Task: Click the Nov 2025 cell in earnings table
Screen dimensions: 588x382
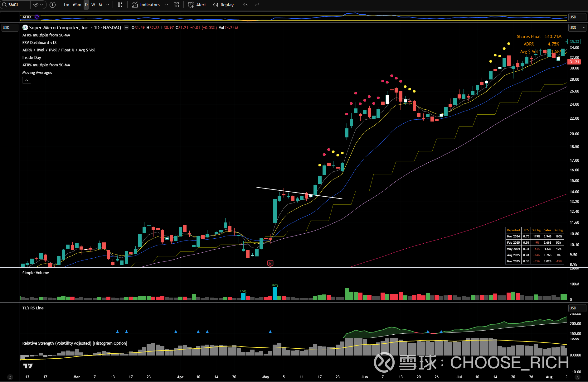Action: [x=513, y=261]
